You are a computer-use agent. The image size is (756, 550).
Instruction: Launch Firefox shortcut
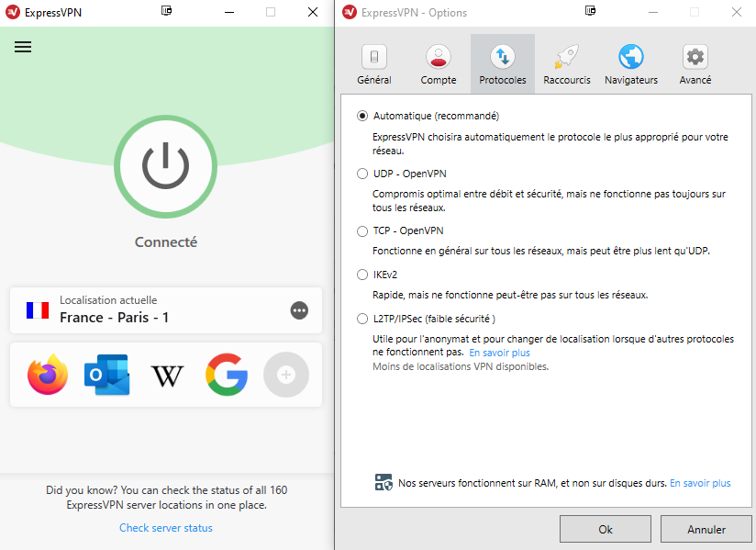tap(48, 375)
